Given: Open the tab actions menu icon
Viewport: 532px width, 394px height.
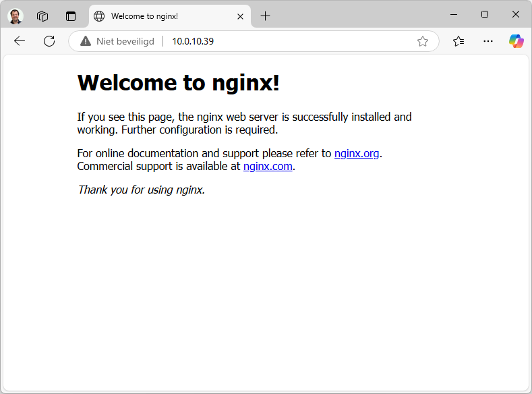Looking at the screenshot, I should click(x=71, y=16).
